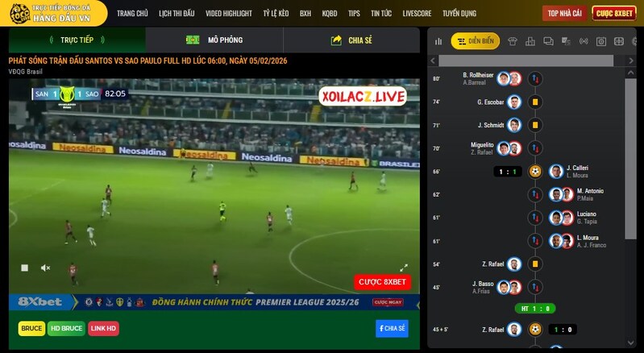
Task: Click the HD BRUCE stream link button
Action: [66, 328]
